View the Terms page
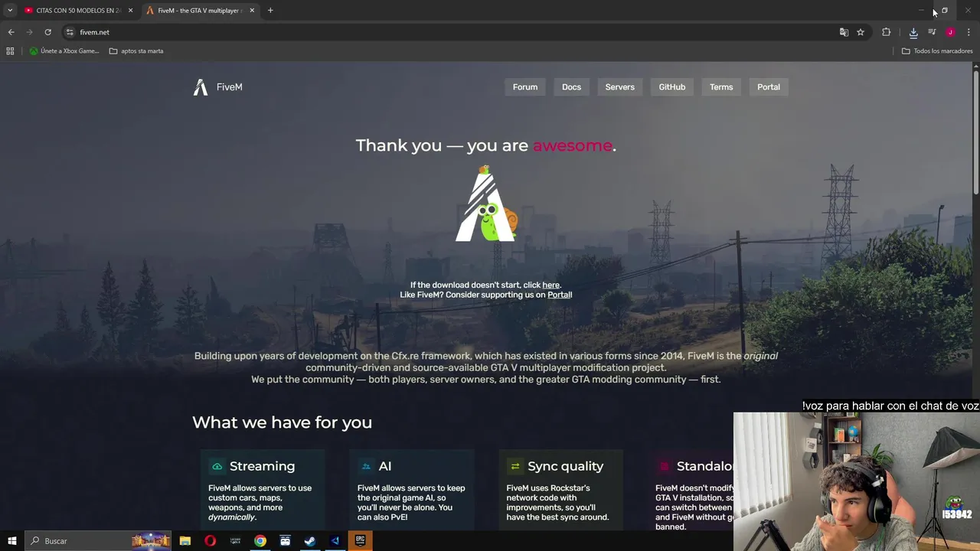980x551 pixels. point(721,87)
